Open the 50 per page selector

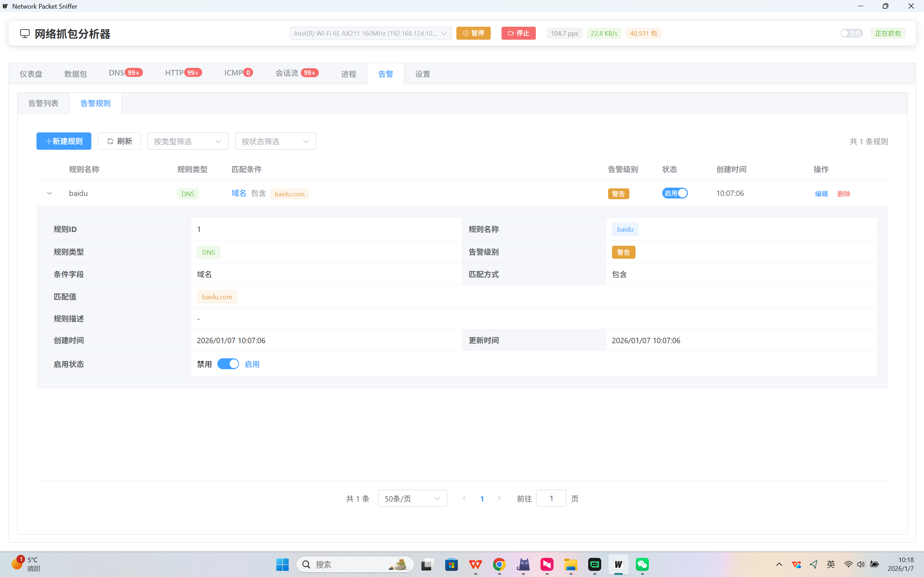pyautogui.click(x=412, y=498)
